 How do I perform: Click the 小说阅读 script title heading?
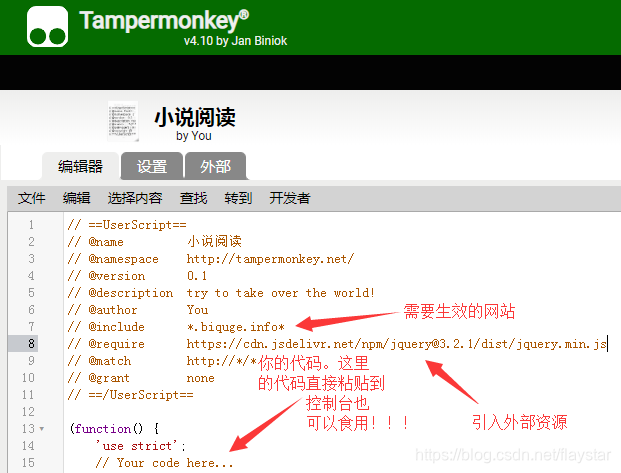(195, 117)
